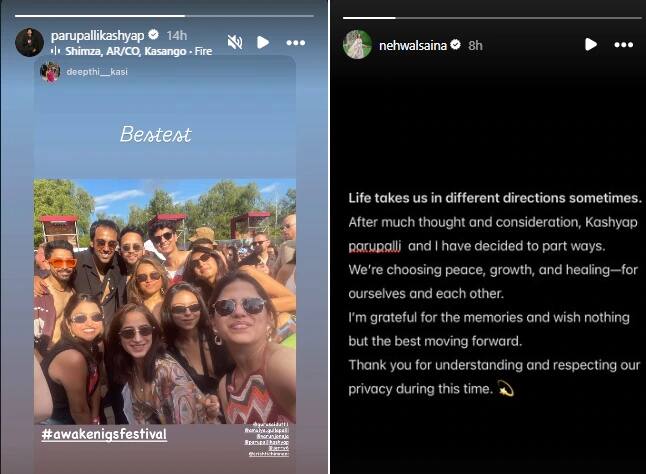Click the nehwalsaina username

[413, 45]
